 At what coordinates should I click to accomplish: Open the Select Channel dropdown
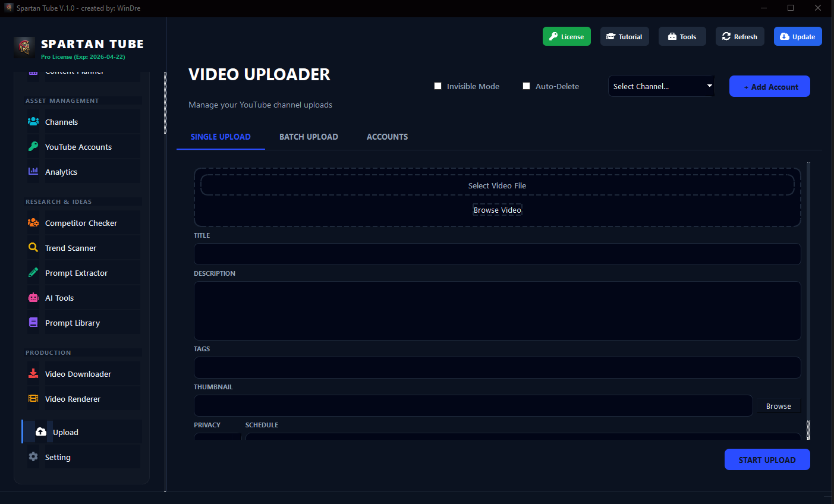(x=661, y=86)
